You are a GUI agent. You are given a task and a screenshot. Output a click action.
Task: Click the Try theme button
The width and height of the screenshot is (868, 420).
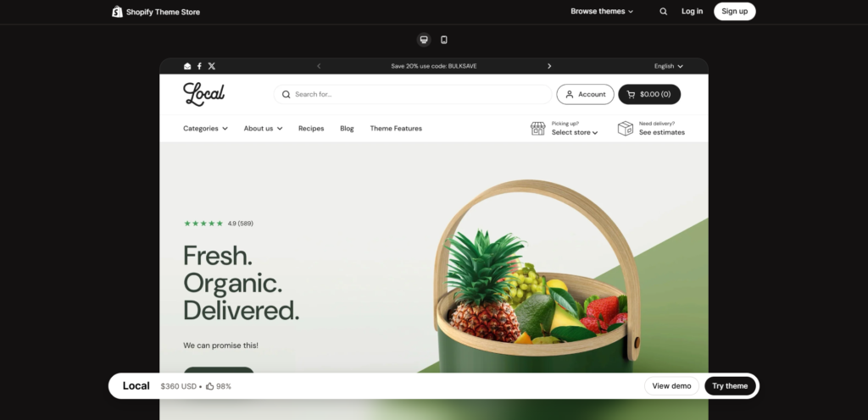point(730,386)
